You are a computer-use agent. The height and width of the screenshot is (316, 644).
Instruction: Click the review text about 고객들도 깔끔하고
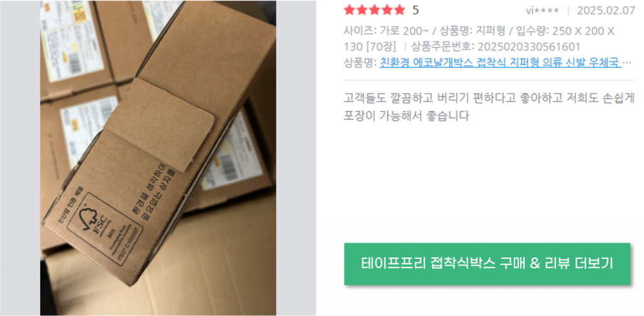coord(489,107)
